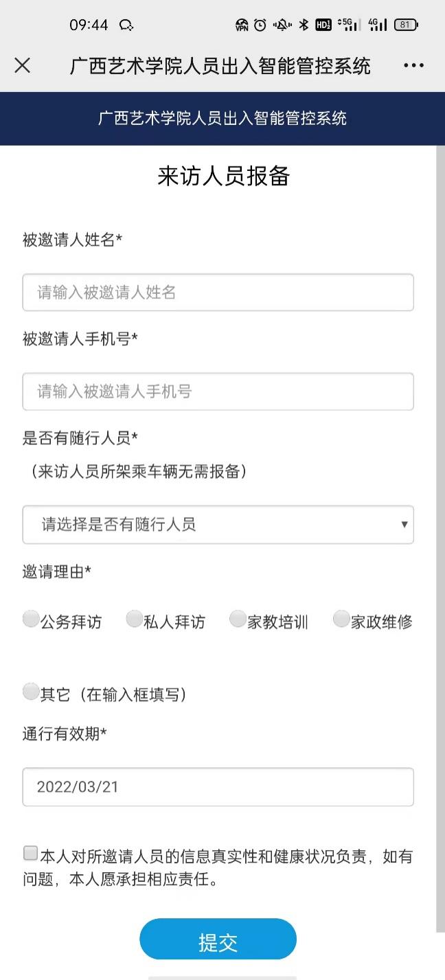Focus the 被邀请人手机号 input field
This screenshot has width=445, height=980.
pos(218,391)
